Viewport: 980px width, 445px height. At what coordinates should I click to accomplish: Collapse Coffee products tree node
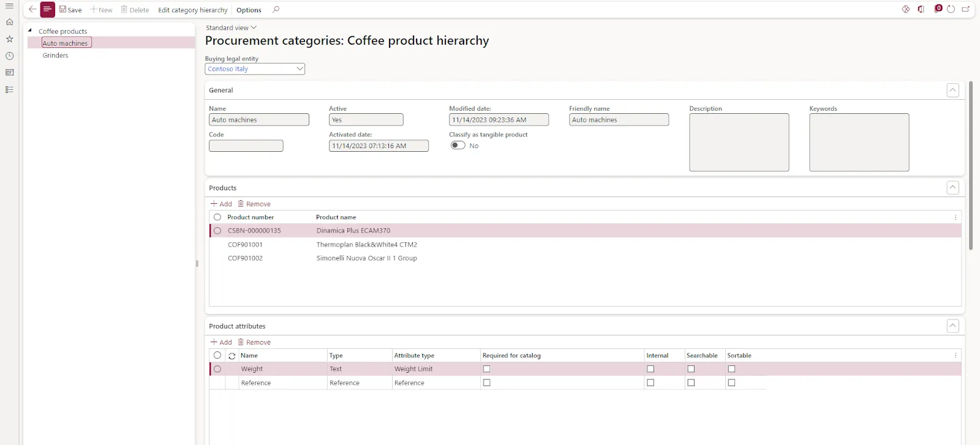coord(30,31)
